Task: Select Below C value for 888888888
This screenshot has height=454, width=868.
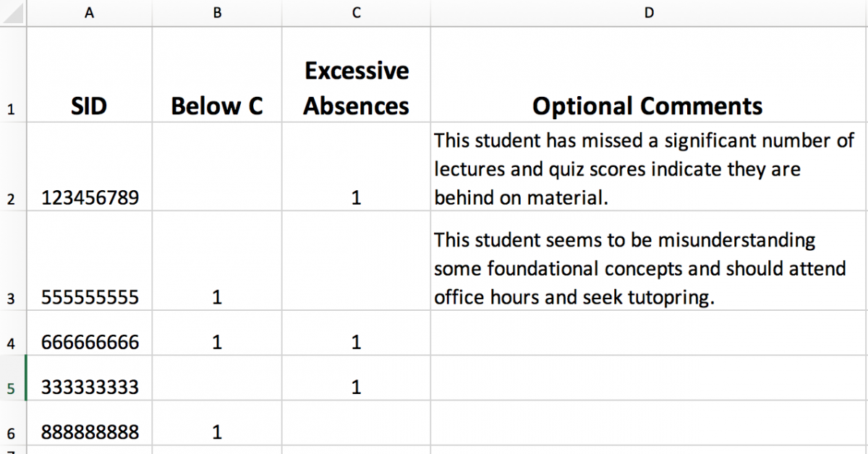Action: point(217,432)
